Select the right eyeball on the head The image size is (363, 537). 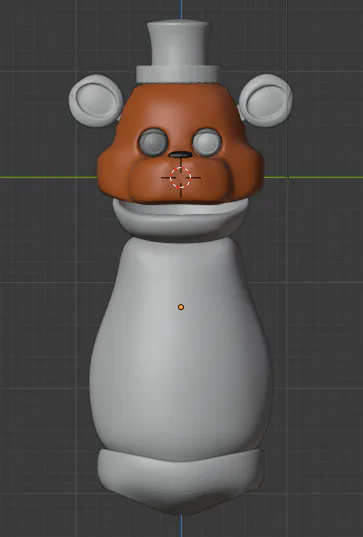click(x=207, y=142)
